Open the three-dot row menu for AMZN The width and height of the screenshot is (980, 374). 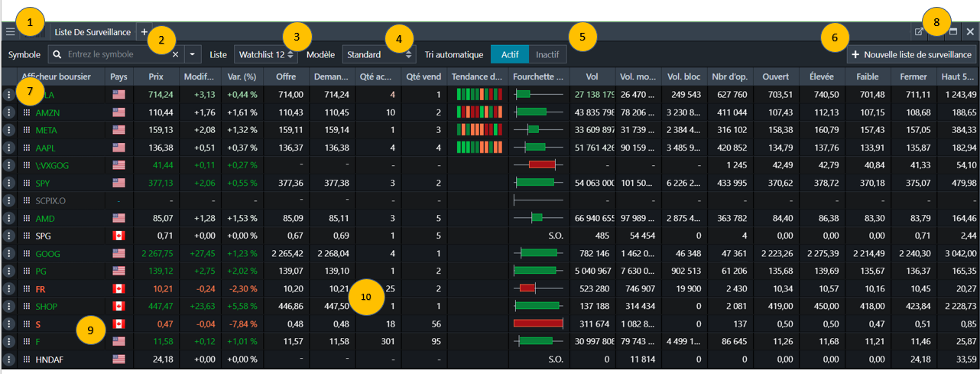click(x=8, y=112)
